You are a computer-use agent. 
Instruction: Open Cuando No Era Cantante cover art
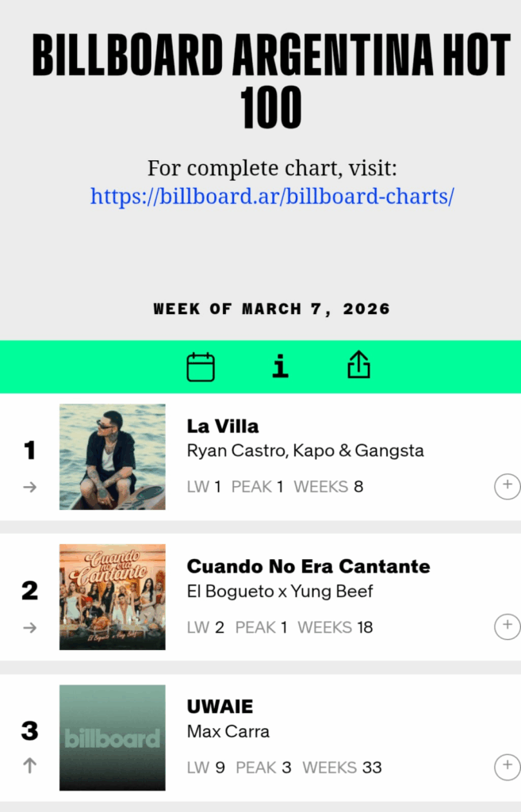(113, 597)
